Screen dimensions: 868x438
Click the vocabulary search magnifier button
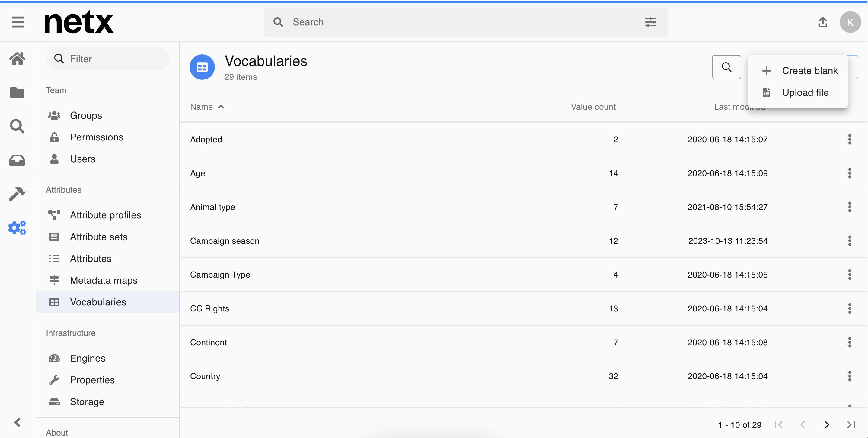coord(726,67)
